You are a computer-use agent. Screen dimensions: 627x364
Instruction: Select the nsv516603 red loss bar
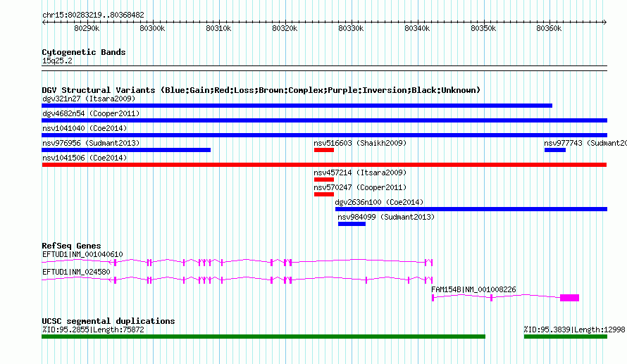pyautogui.click(x=324, y=150)
